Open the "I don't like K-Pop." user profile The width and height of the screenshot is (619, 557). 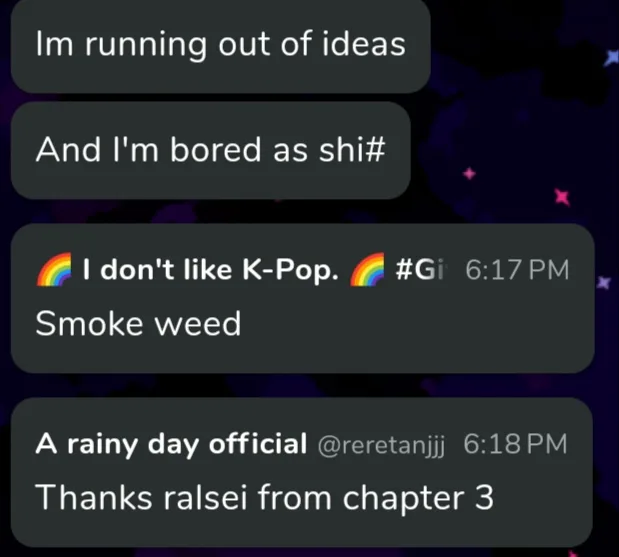pos(211,270)
